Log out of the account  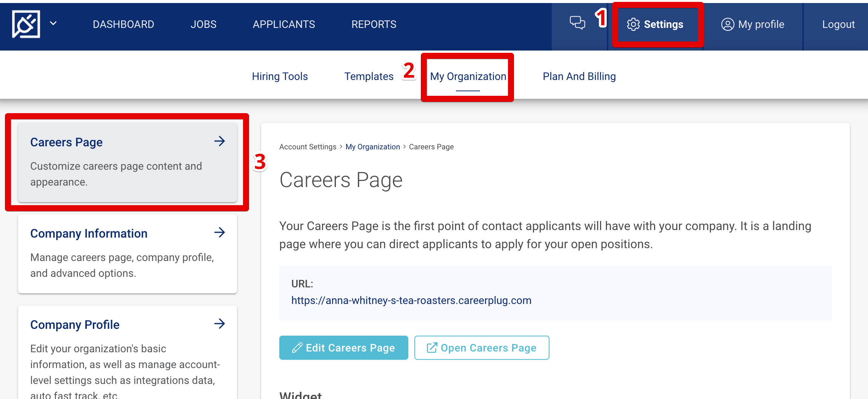pos(838,24)
